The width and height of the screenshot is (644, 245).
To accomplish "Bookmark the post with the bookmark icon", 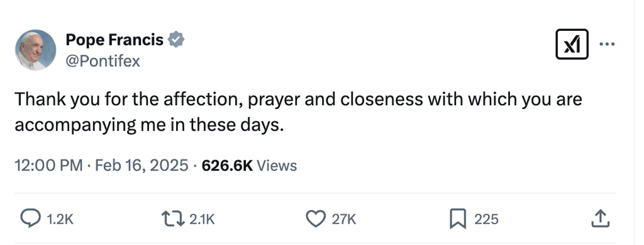I will tap(458, 219).
